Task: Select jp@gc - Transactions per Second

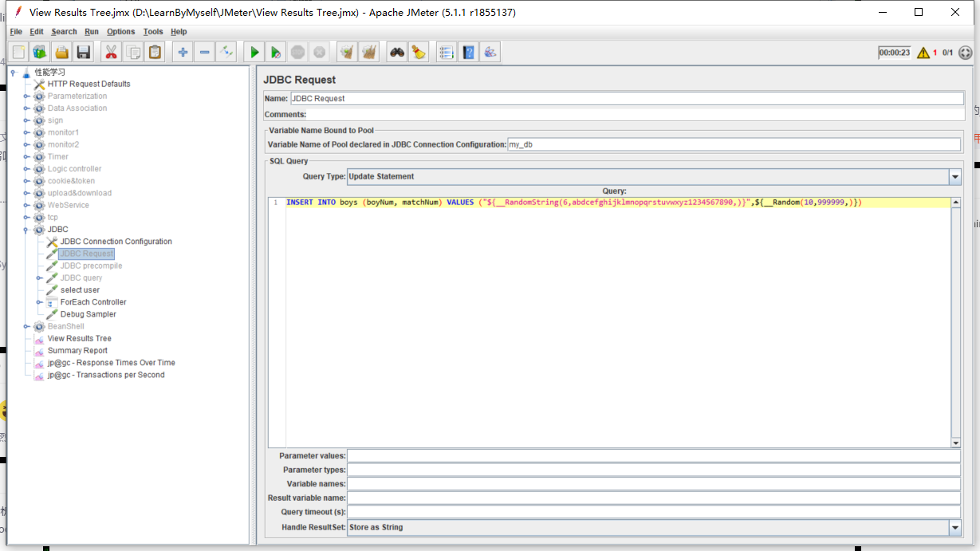Action: pos(106,375)
